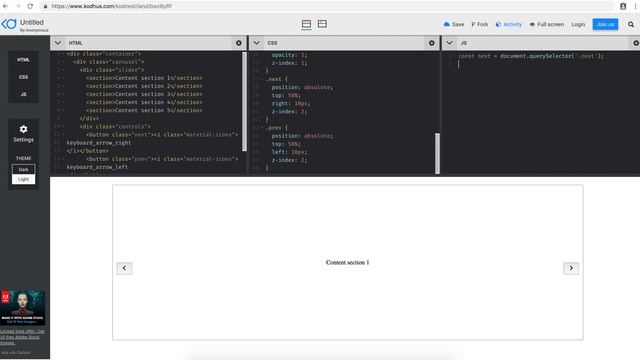This screenshot has height=360, width=640.
Task: Click the 'const next' line in JS editor
Action: point(531,56)
